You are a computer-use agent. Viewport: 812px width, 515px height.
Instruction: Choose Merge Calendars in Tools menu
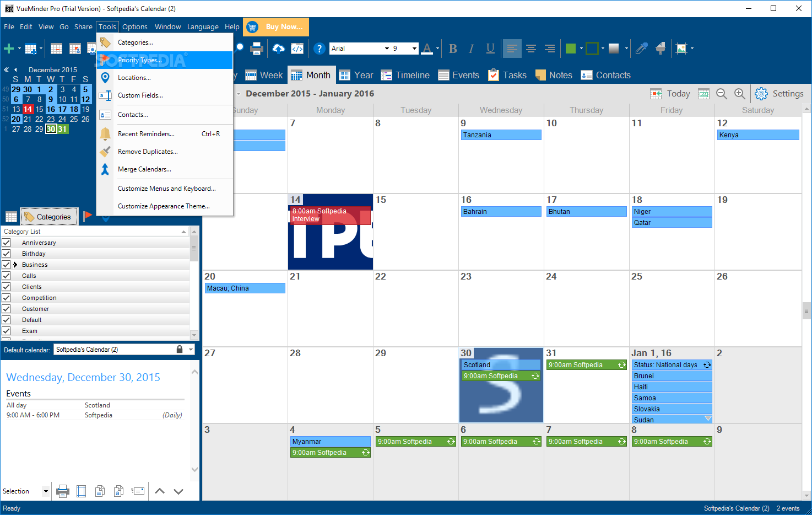pyautogui.click(x=164, y=169)
